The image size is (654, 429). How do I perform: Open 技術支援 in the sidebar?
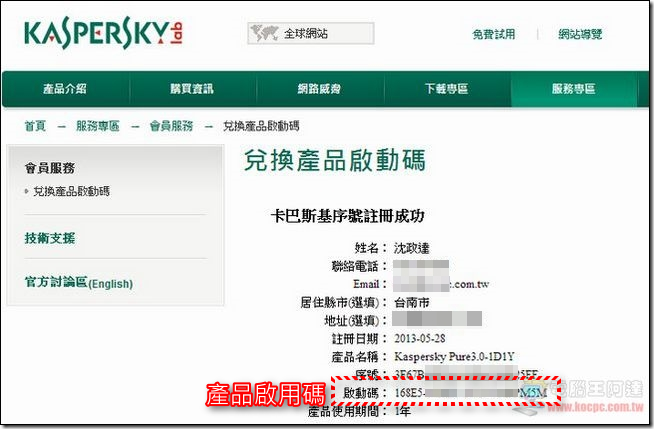pos(50,238)
